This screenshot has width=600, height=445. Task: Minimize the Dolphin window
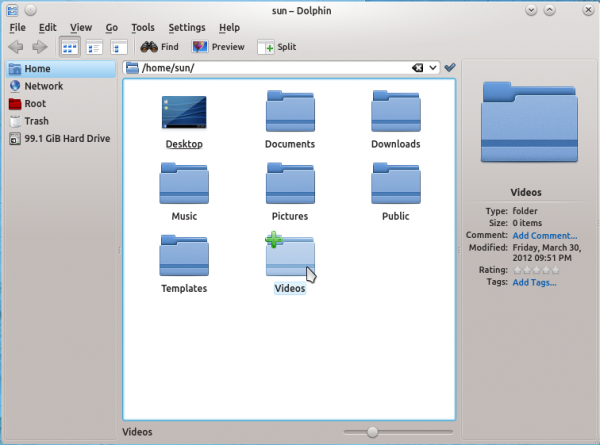point(531,10)
